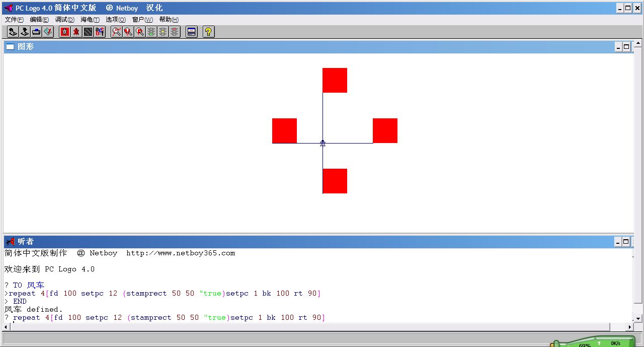The height and width of the screenshot is (347, 644).
Task: Click the listener vertical scrollbar down arrow
Action: coord(638,318)
